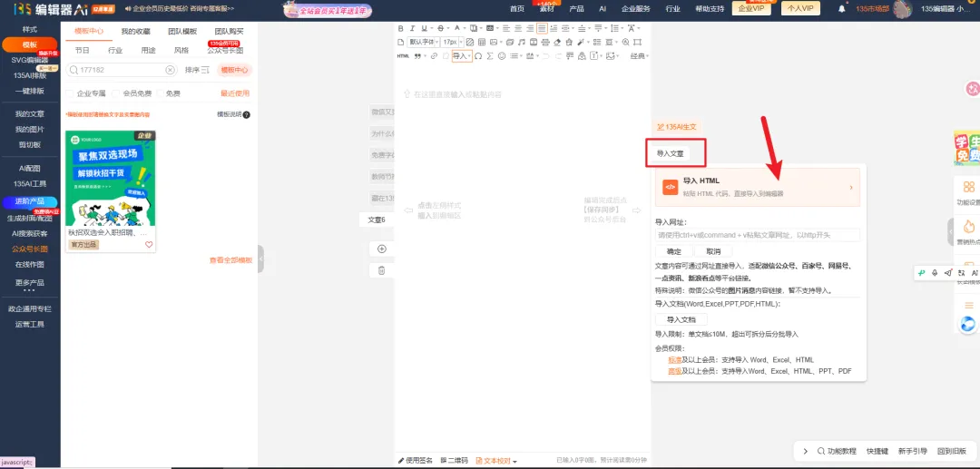Add a new article with plus icon

pos(382,249)
